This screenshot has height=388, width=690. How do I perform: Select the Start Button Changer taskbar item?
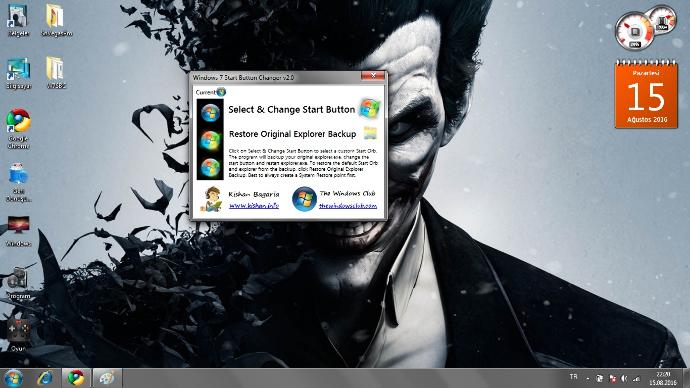[x=107, y=378]
